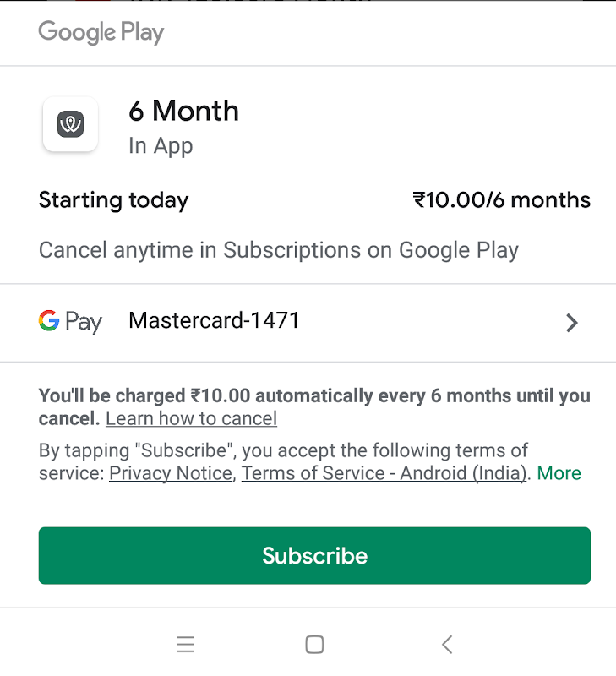Tap the ₹10.00/6 months price text
The height and width of the screenshot is (676, 616).
(501, 200)
